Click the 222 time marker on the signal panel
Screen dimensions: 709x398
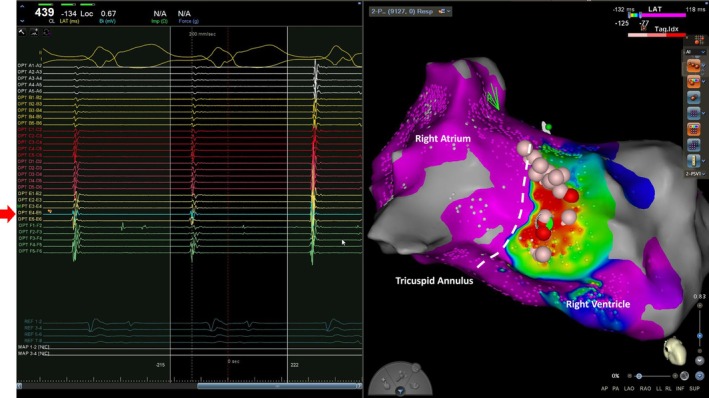click(294, 365)
